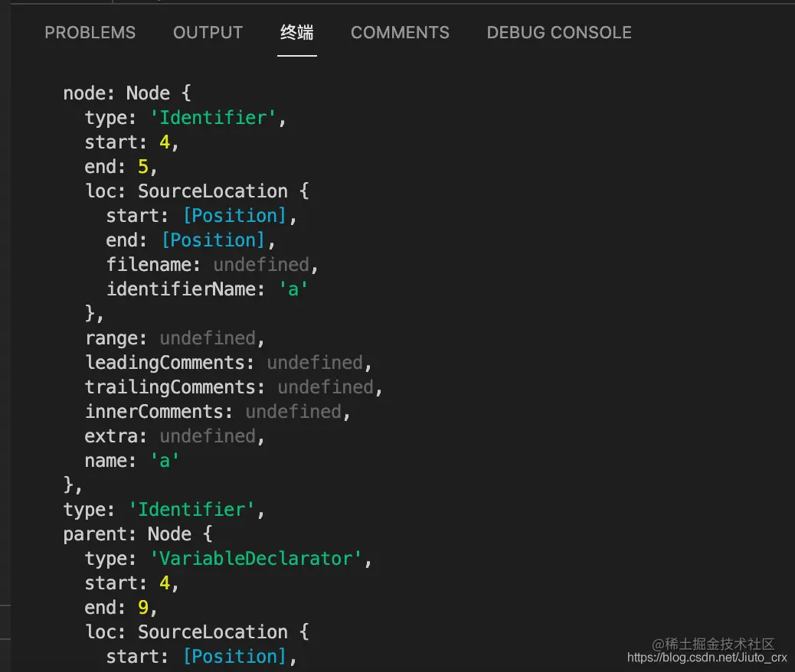The width and height of the screenshot is (795, 672).
Task: Click 'identifierName:' line in terminal
Action: pos(207,289)
